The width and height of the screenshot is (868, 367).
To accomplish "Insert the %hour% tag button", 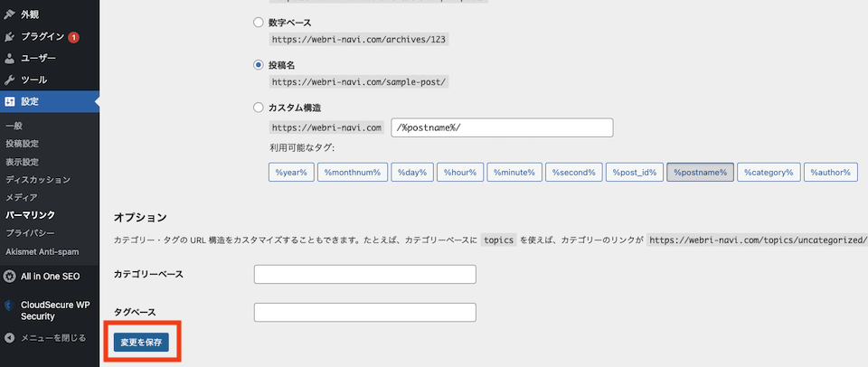I will pyautogui.click(x=460, y=172).
